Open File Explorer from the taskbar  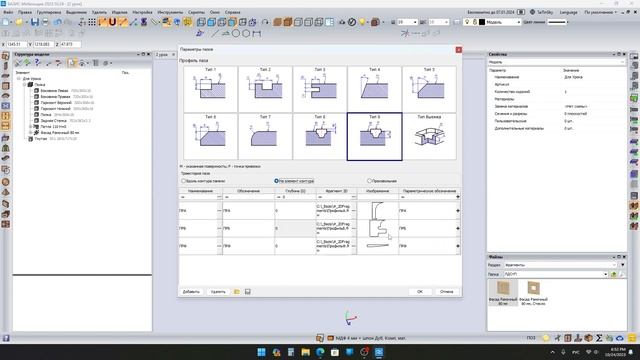tap(305, 352)
